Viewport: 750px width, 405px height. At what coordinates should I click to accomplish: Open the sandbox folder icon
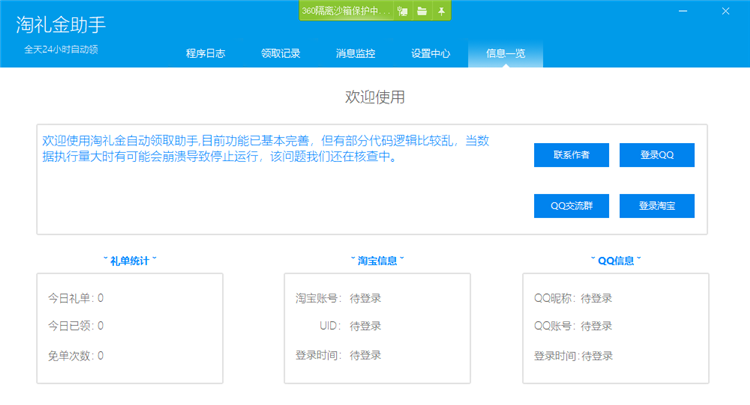click(422, 11)
